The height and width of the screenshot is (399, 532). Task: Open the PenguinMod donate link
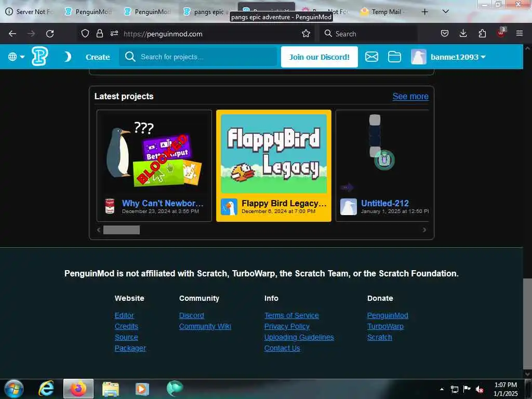click(388, 315)
